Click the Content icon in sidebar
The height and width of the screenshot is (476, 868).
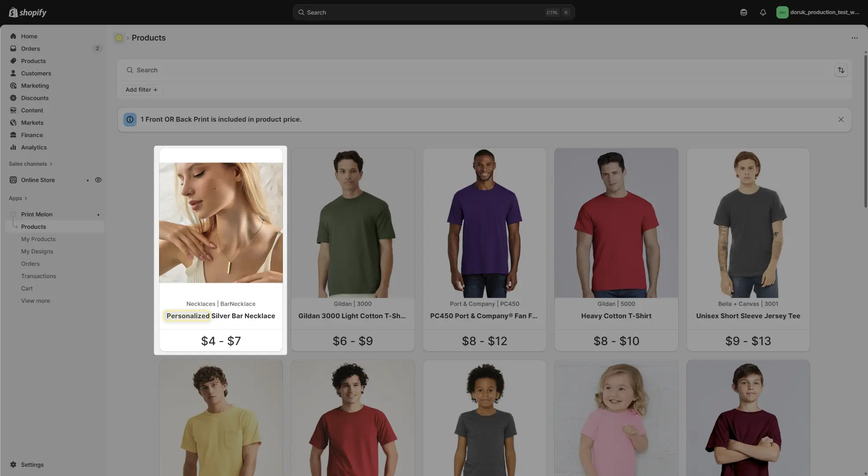[13, 110]
